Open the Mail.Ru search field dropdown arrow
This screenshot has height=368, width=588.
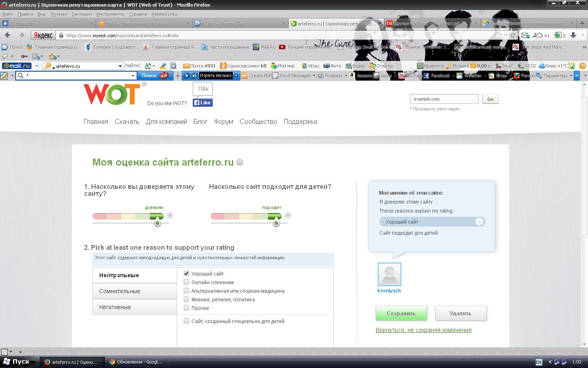pos(120,66)
